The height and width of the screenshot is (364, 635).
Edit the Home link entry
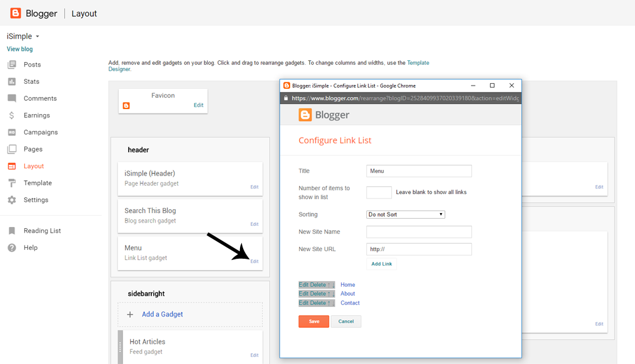(x=304, y=285)
